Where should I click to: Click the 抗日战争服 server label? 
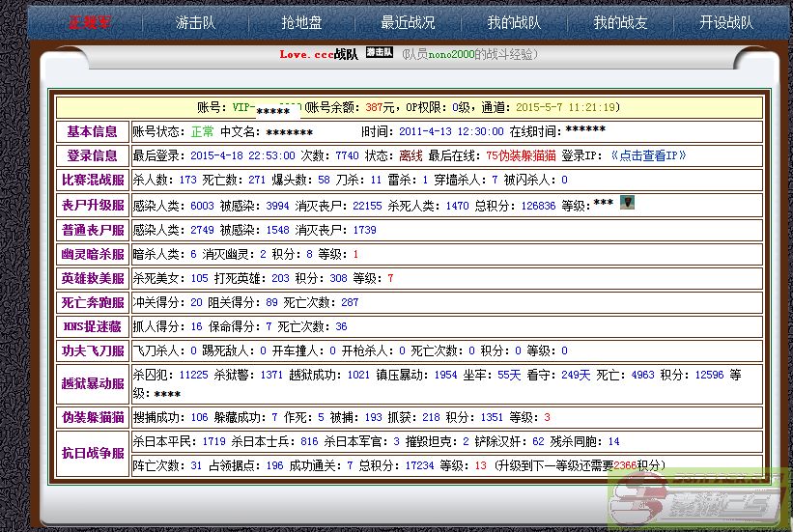click(93, 452)
